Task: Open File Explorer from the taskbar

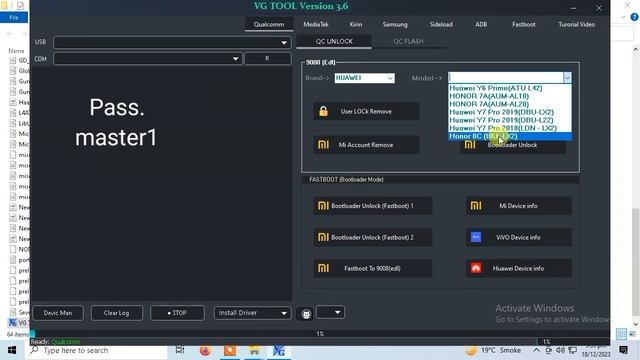Action: 254,351
